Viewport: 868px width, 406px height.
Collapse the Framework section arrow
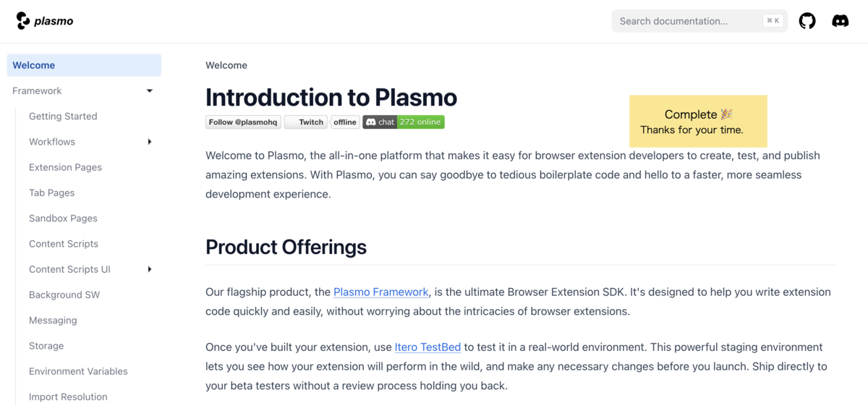point(150,90)
